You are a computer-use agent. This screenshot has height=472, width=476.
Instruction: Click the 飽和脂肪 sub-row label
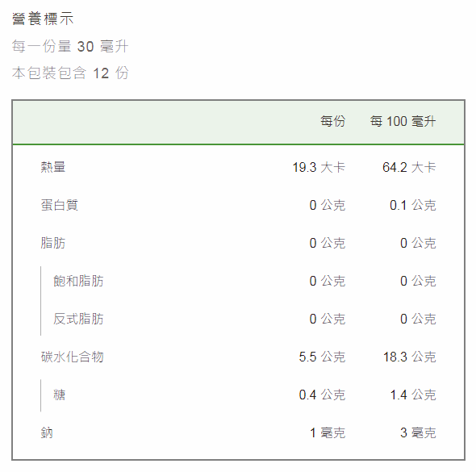pos(78,281)
